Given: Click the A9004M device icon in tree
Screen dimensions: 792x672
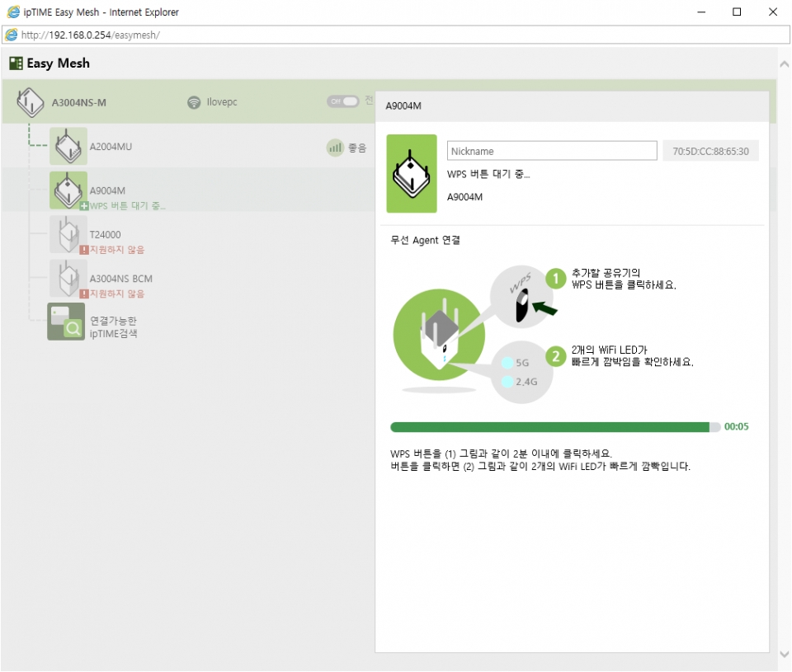Looking at the screenshot, I should [68, 190].
